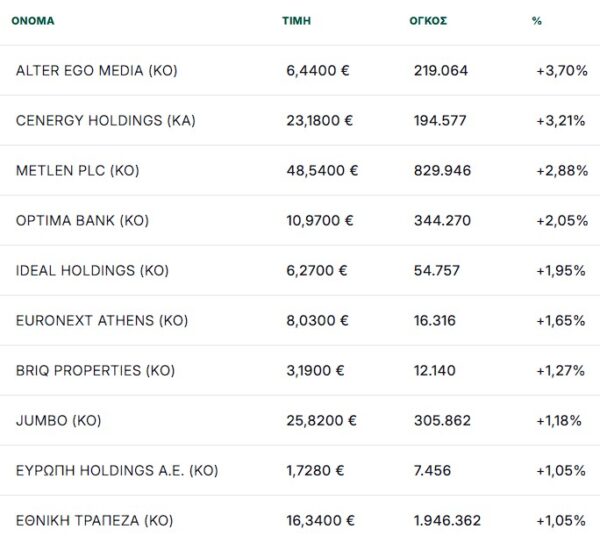This screenshot has width=600, height=543.
Task: Select the +2,05% Optima Bank change
Action: click(x=562, y=221)
